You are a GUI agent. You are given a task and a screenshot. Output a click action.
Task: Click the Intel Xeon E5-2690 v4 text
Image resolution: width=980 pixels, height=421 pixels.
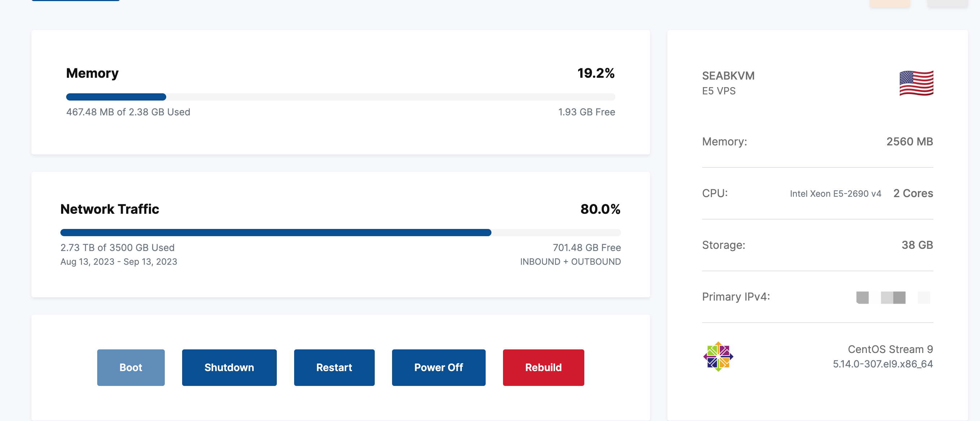(x=835, y=194)
